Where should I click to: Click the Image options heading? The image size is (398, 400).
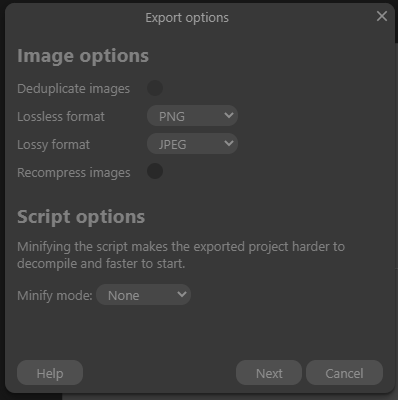coord(83,56)
